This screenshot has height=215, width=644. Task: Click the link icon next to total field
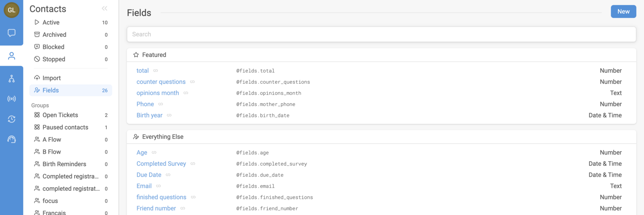click(155, 71)
